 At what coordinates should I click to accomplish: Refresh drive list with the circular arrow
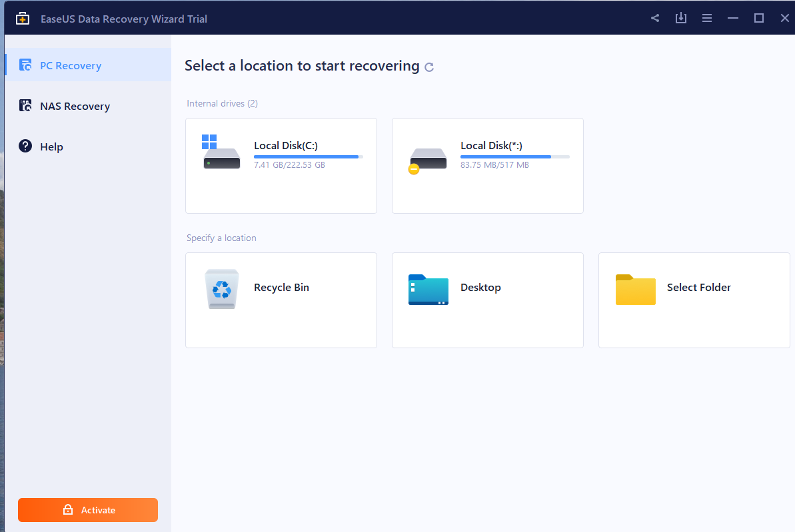429,67
